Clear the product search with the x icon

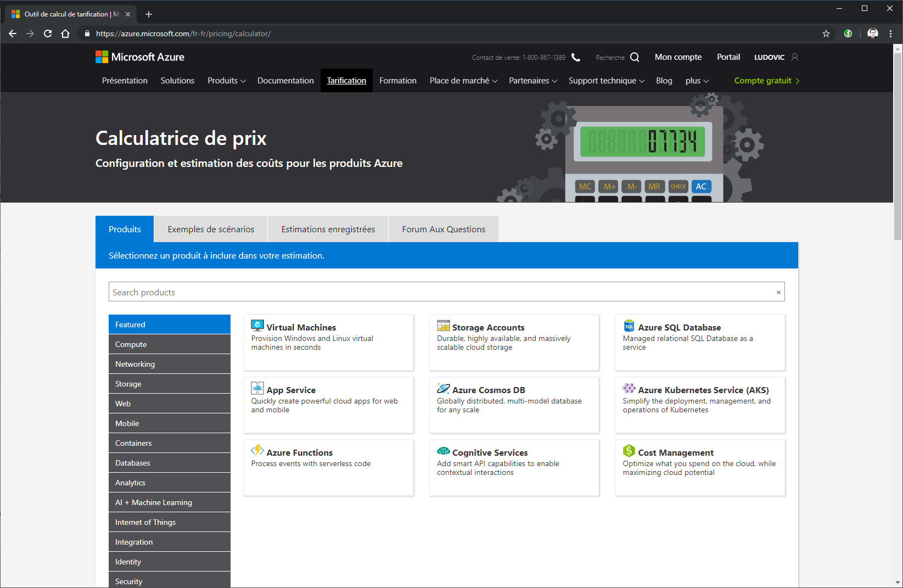pyautogui.click(x=778, y=292)
